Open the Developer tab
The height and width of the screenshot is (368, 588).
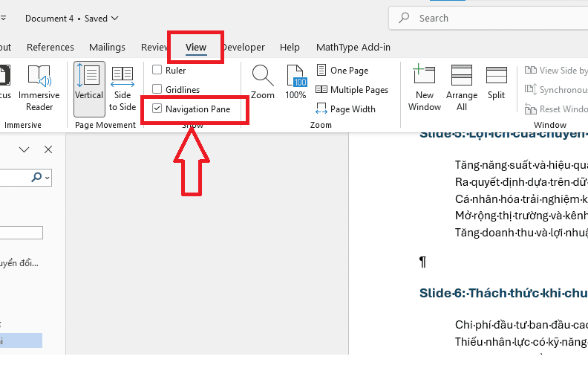tap(244, 48)
